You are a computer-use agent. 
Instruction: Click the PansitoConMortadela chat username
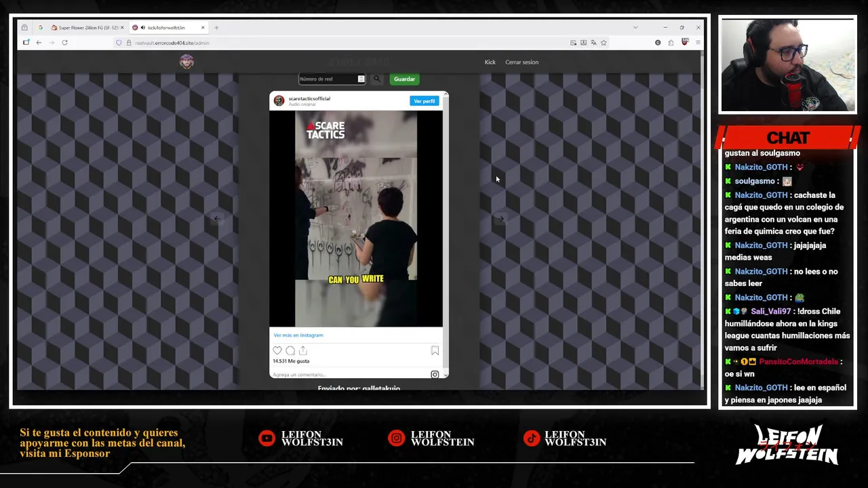click(x=798, y=362)
